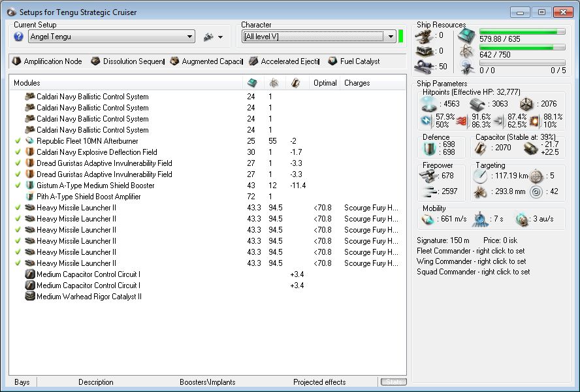Viewport: 580px width, 392px height.
Task: Toggle check on last Heavy Missile Launcher II
Action: pos(18,263)
